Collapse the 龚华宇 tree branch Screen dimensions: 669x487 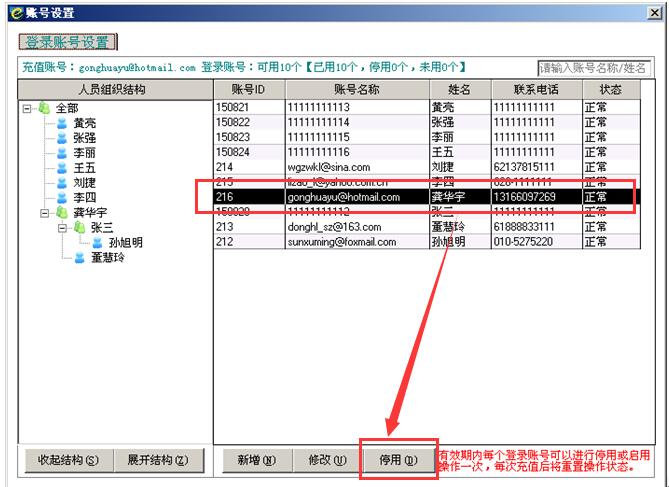pyautogui.click(x=45, y=213)
